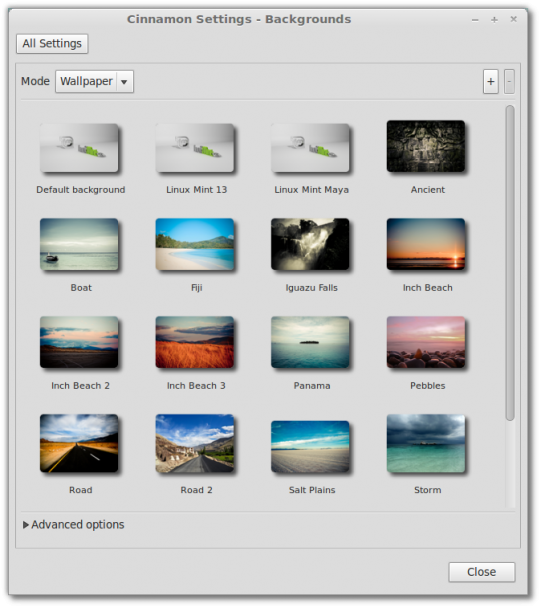Screen dimensions: 541x608
Task: Click the 'Inch Beach' caption under the sunset
Action: click(x=428, y=288)
